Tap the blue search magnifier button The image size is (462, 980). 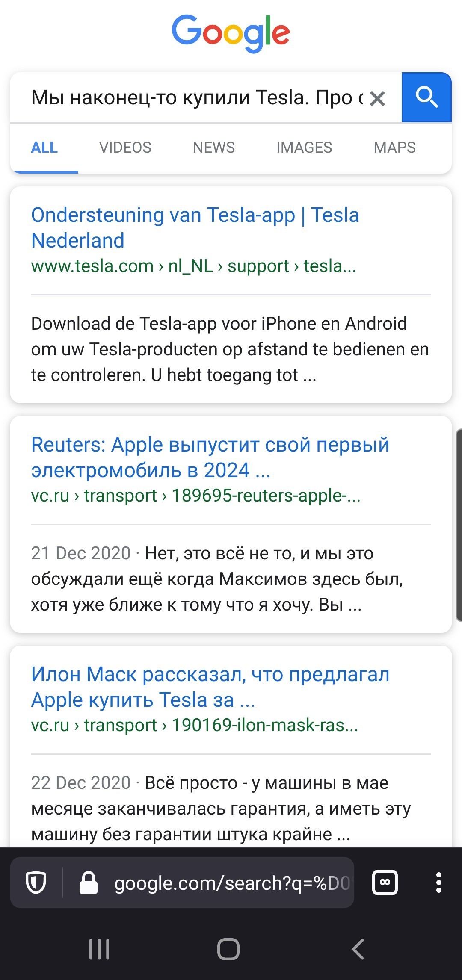[x=426, y=97]
